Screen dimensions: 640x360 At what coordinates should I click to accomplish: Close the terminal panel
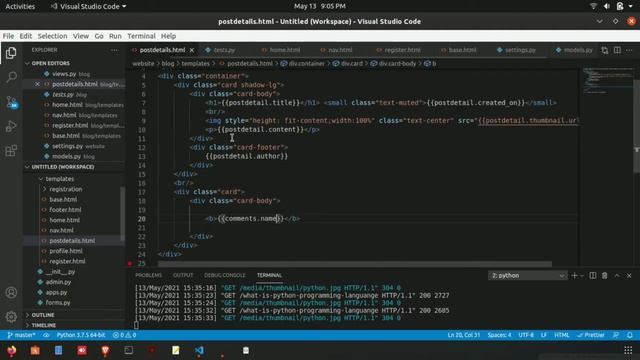629,276
